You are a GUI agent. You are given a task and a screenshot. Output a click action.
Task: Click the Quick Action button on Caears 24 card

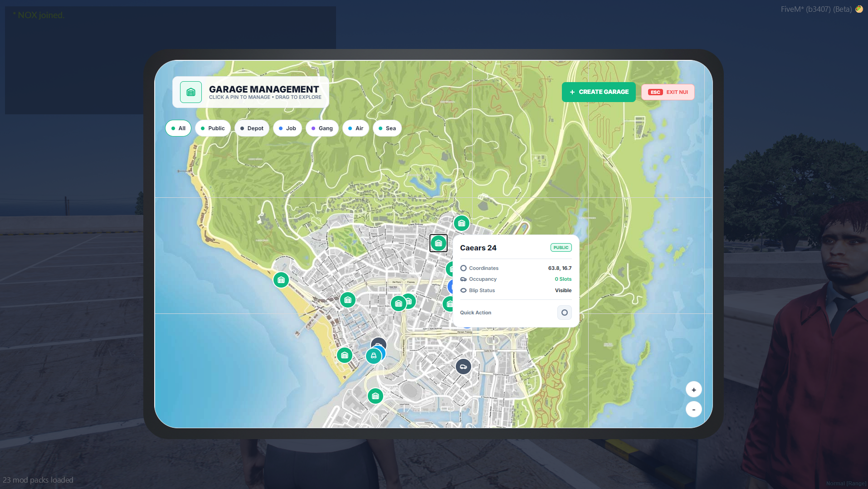point(565,313)
